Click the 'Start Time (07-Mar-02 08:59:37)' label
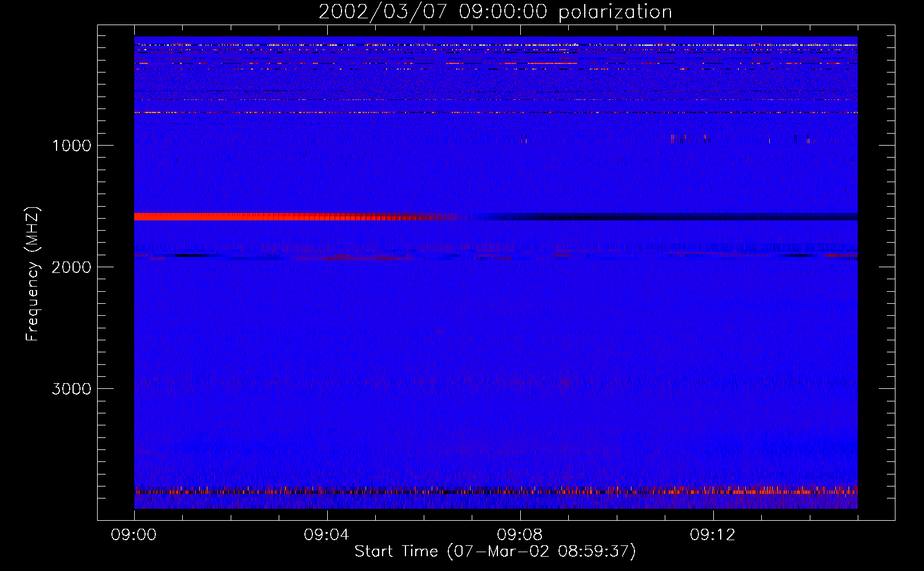The image size is (924, 571). (x=495, y=552)
